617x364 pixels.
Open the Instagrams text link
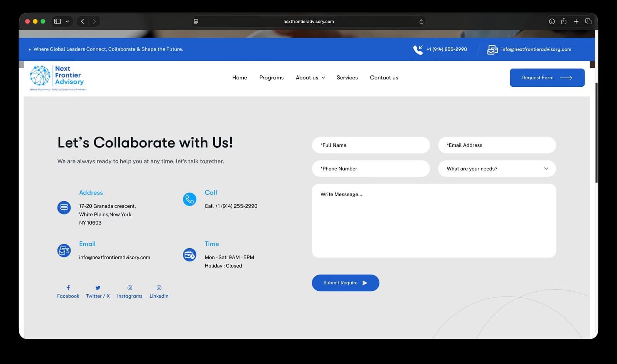pos(130,296)
